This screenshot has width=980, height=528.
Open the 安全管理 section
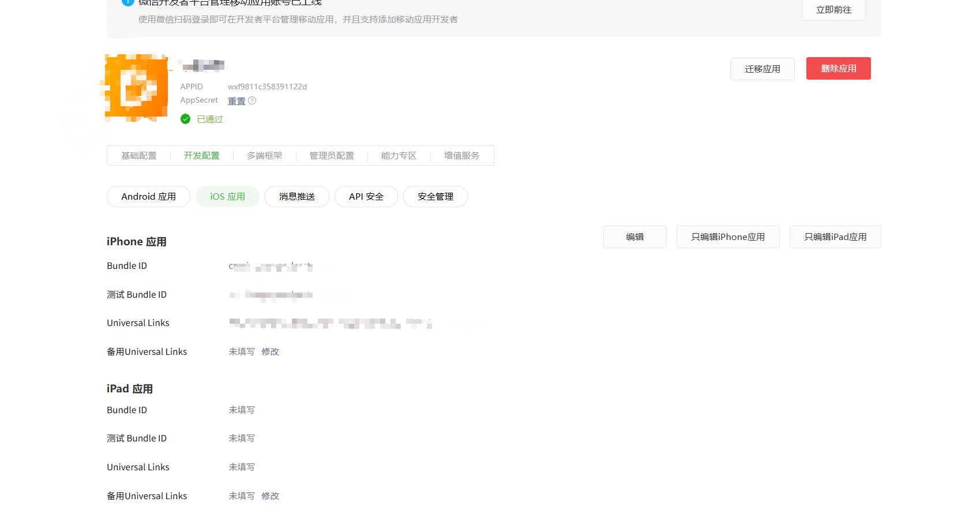435,197
